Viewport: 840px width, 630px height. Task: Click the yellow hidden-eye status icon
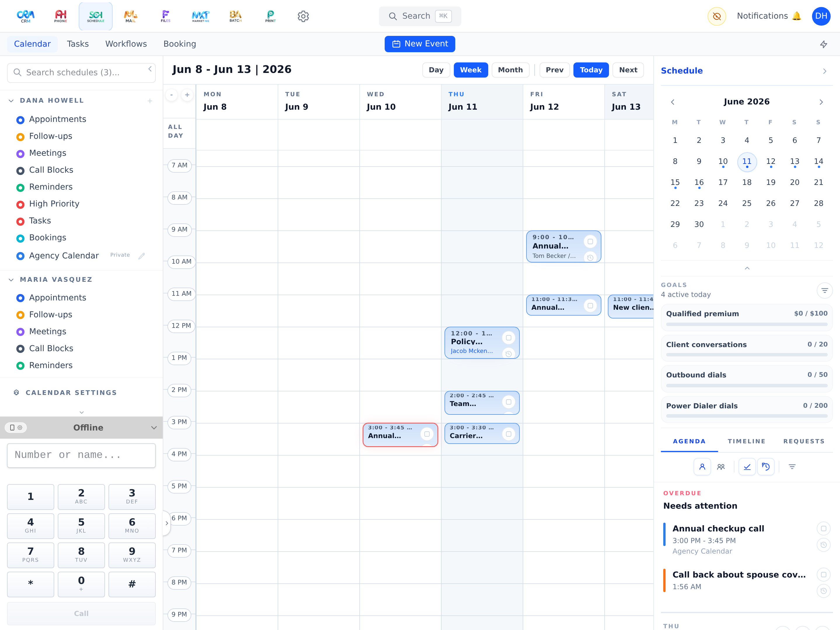point(717,16)
